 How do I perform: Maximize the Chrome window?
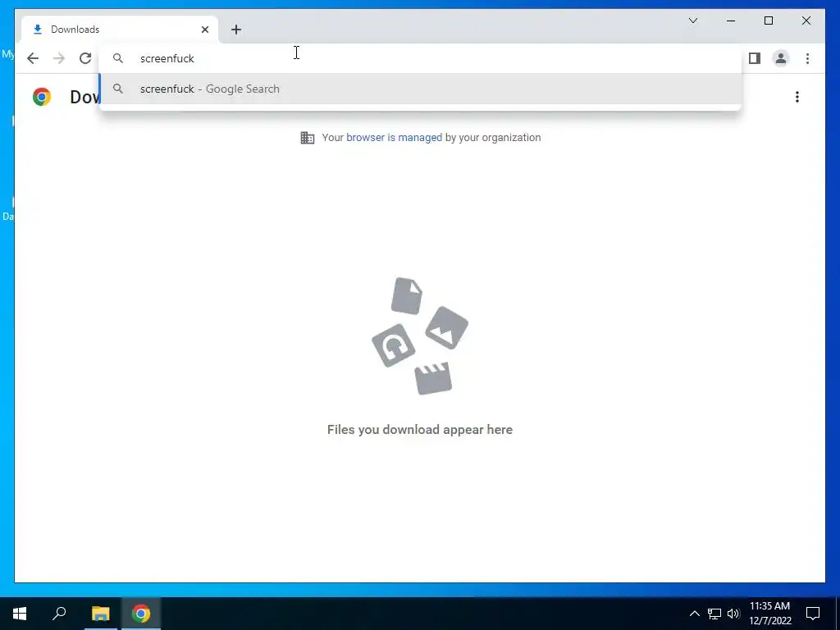tap(768, 21)
